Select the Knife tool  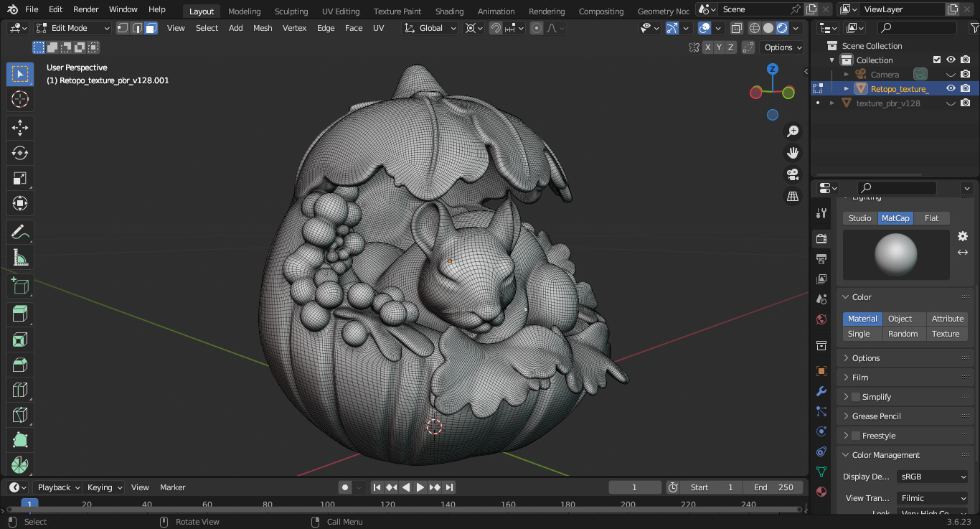[20, 414]
